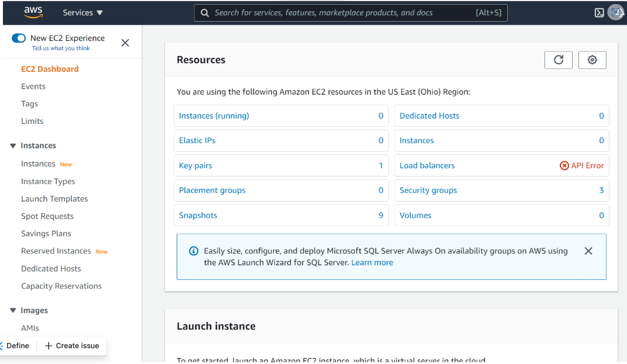Toggle the New EC2 Experience switch

point(19,38)
